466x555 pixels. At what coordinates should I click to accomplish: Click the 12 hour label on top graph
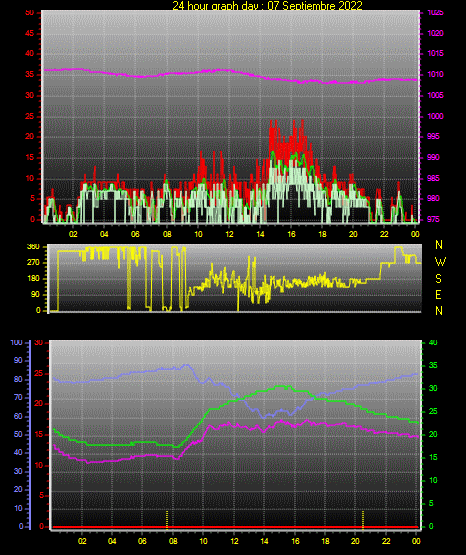click(229, 234)
